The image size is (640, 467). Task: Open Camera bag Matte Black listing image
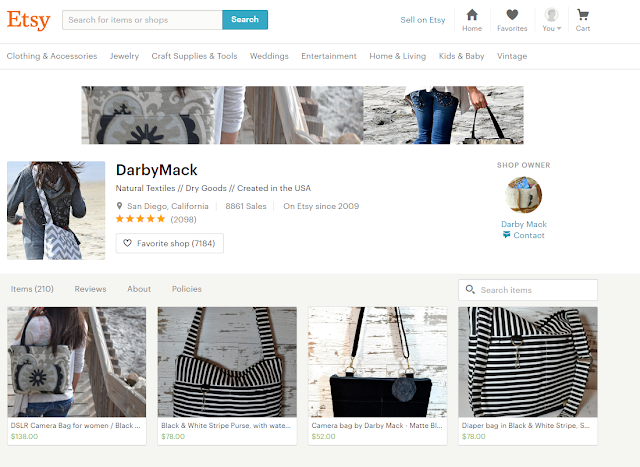378,362
